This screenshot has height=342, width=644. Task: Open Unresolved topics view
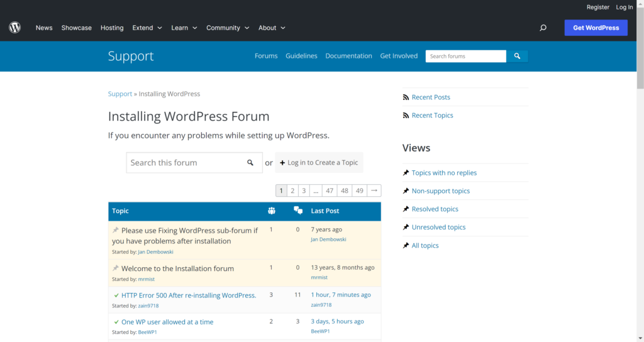tap(438, 227)
